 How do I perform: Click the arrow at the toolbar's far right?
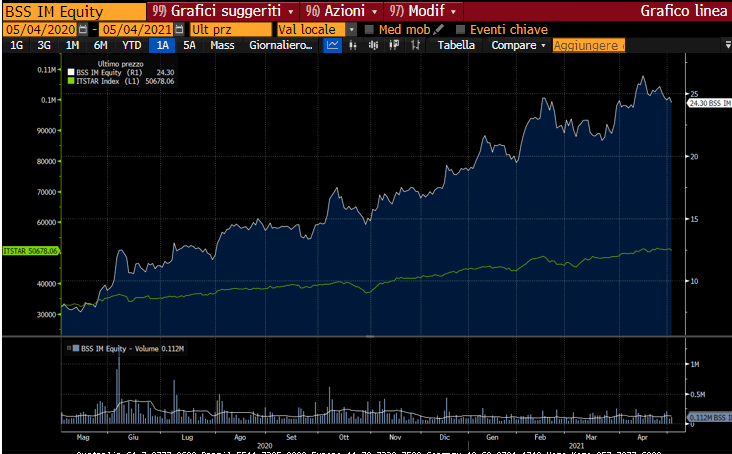coord(727,45)
